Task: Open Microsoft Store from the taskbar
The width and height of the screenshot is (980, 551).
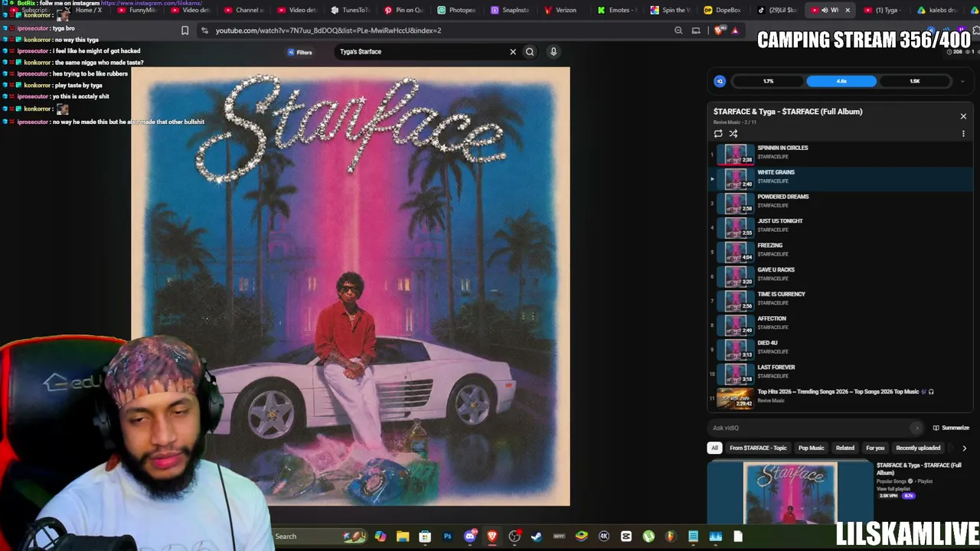Action: tap(425, 536)
